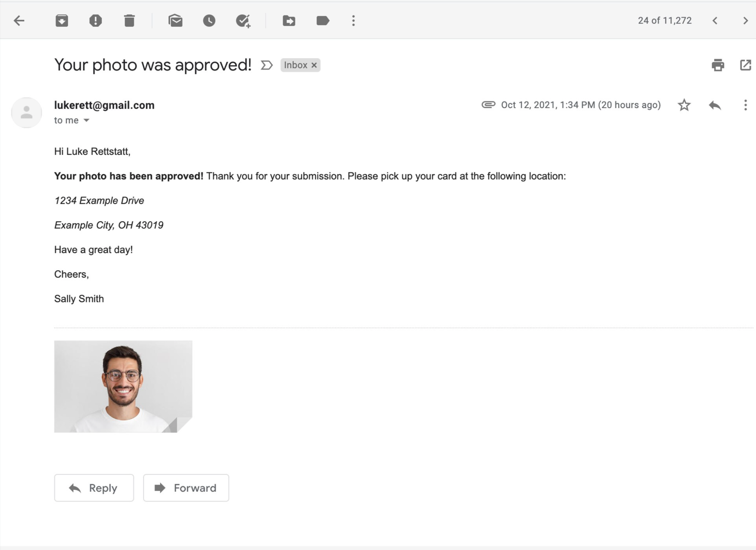Click the open in new window icon
The height and width of the screenshot is (550, 756).
pyautogui.click(x=745, y=65)
